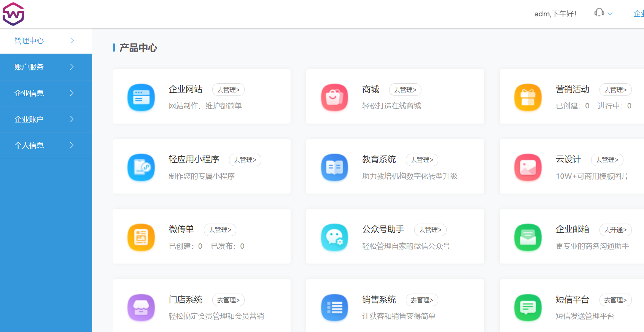The height and width of the screenshot is (332, 644).
Task: Click the 产品中心 heading
Action: pos(138,48)
